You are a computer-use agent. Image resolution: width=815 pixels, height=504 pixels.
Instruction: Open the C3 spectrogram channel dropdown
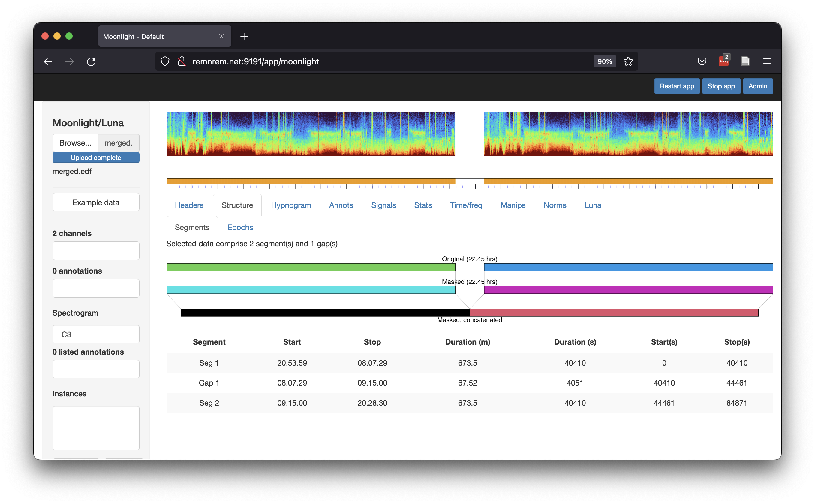tap(96, 334)
